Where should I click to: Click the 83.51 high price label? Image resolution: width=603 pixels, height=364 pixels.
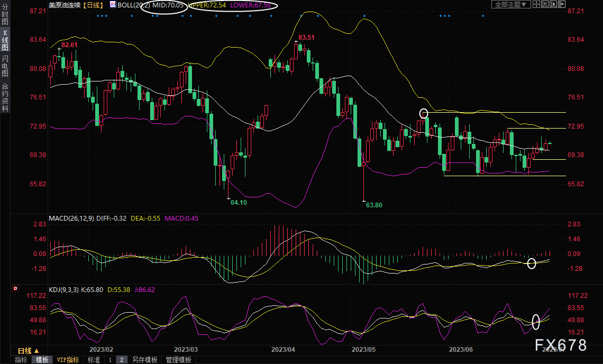[306, 38]
